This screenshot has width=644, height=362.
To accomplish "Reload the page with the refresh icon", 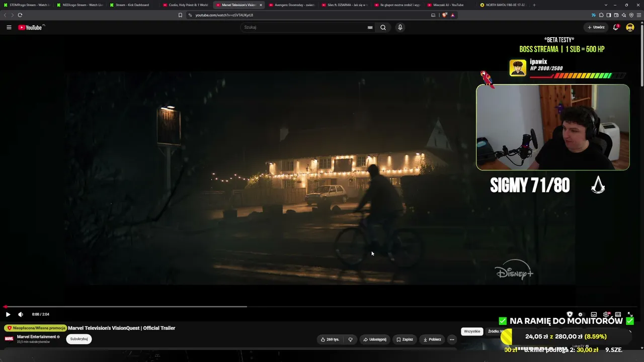I will [x=20, y=15].
